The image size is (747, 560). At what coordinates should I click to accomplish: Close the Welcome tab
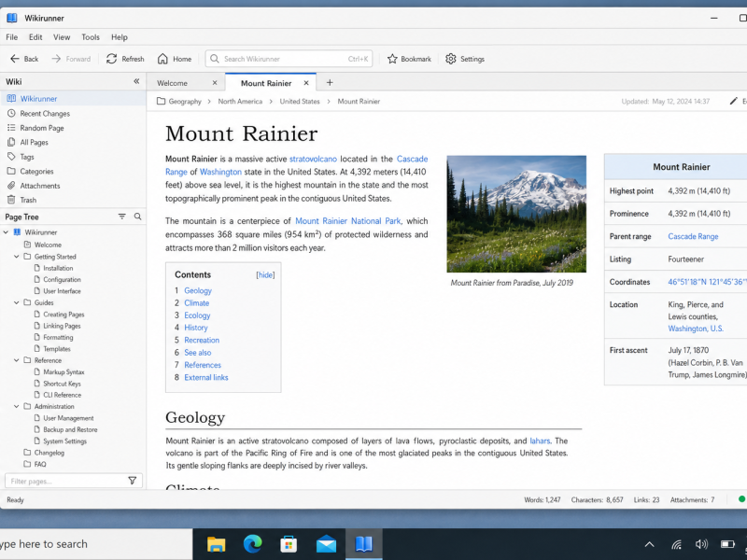coord(215,83)
